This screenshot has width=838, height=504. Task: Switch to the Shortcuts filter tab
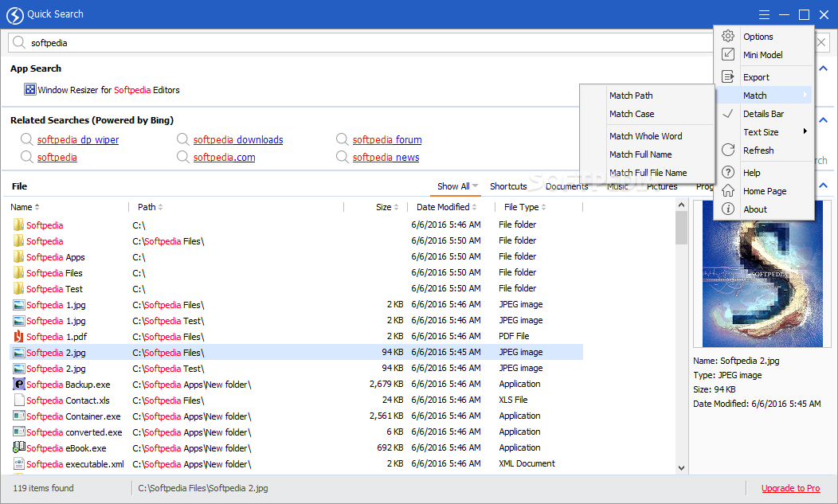(508, 186)
